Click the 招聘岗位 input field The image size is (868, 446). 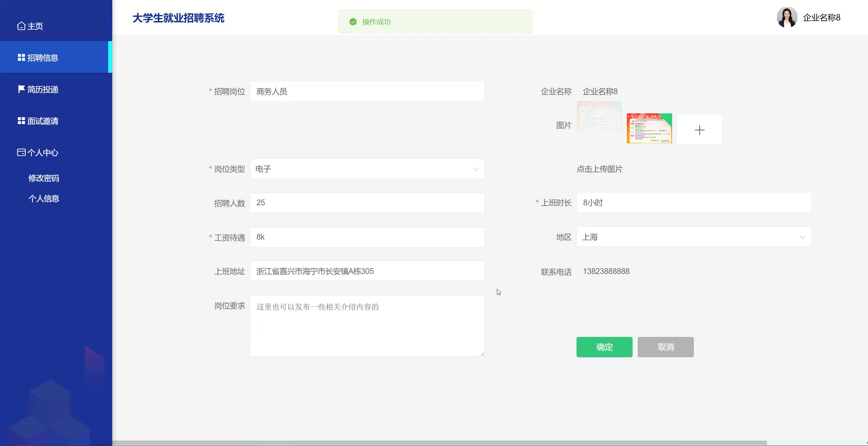pos(367,91)
